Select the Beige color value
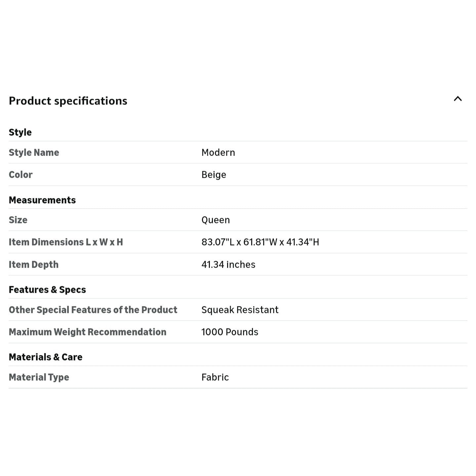Viewport: 476px width, 476px height. (214, 175)
